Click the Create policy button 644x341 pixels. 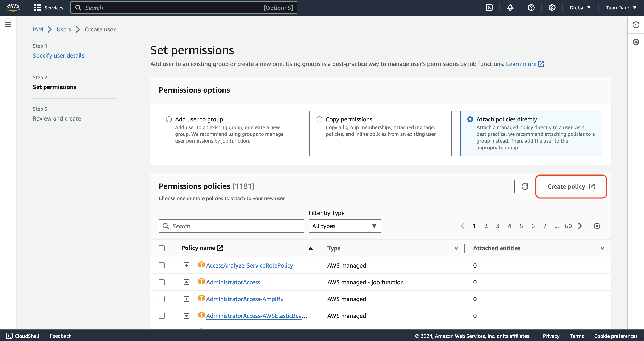570,186
